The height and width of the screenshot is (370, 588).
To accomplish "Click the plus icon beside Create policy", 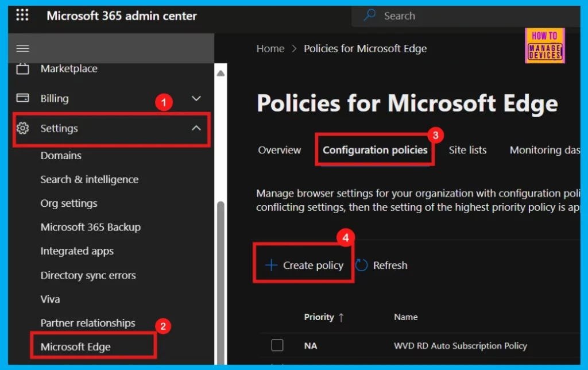I will coord(271,265).
